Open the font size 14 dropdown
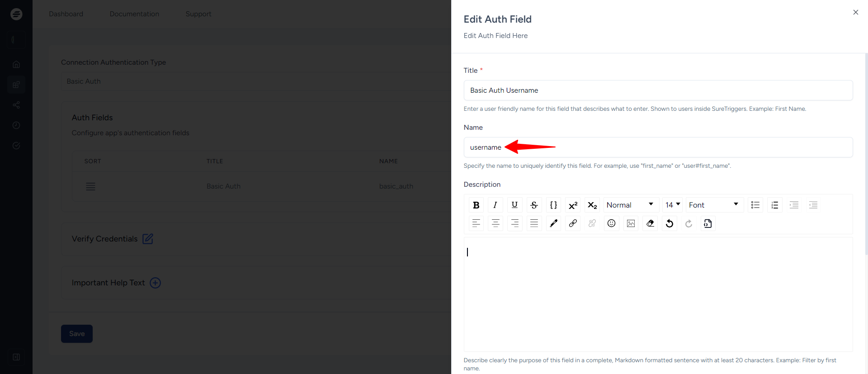Screen dimensions: 868x374 [672, 205]
